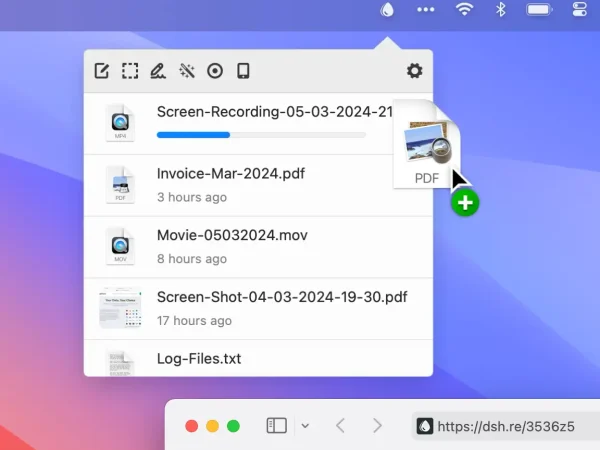Select Invoice-Mar-2024.pdf entry
This screenshot has width=600, height=450.
258,185
